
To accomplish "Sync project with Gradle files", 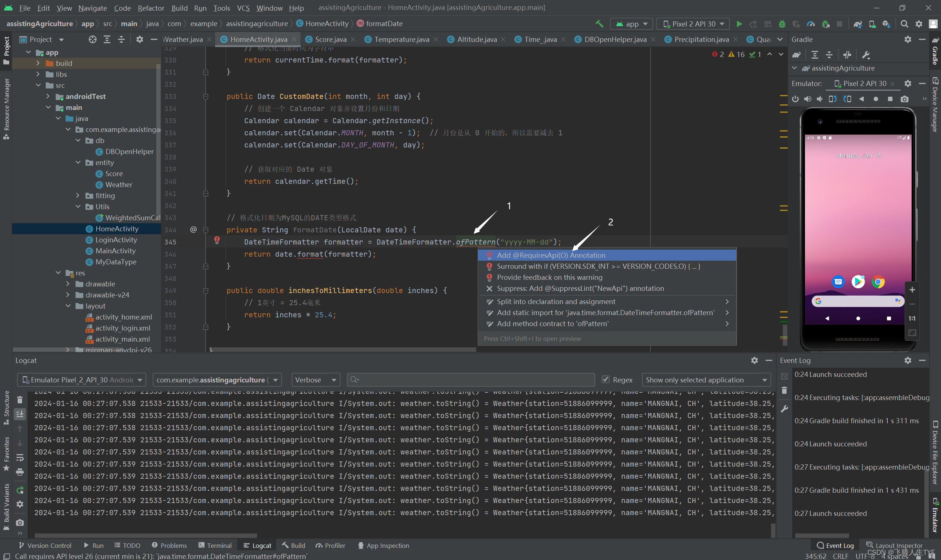I will (858, 24).
